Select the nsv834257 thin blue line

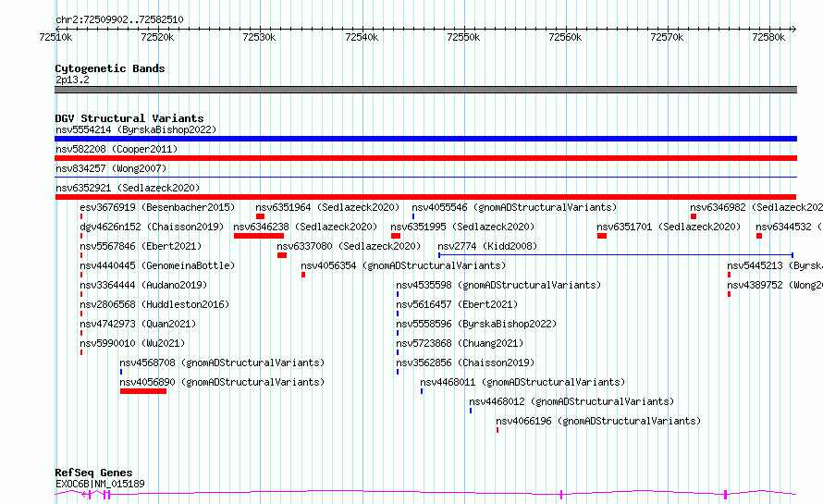(x=425, y=178)
